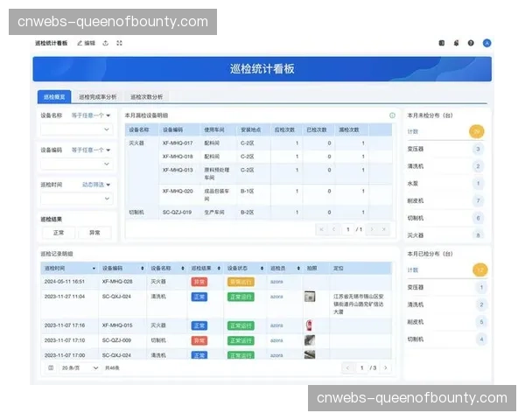Sort records by 设备编码 column icon

click(x=143, y=269)
